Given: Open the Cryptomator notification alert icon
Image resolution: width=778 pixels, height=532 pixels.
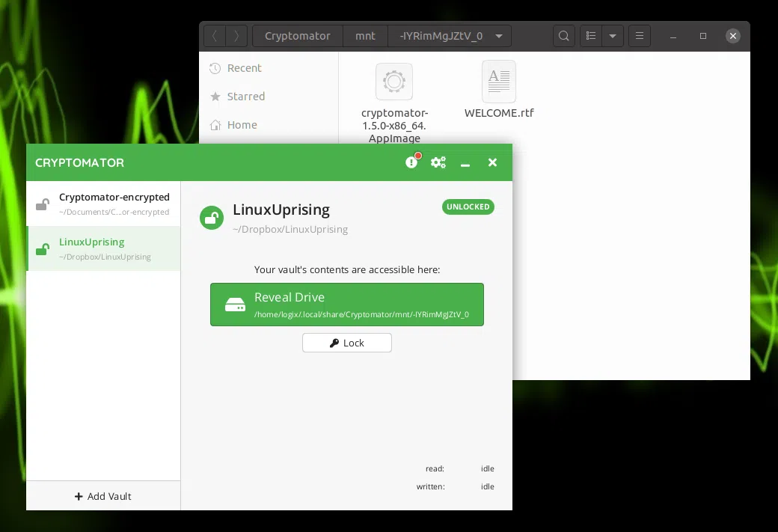Looking at the screenshot, I should pyautogui.click(x=411, y=162).
